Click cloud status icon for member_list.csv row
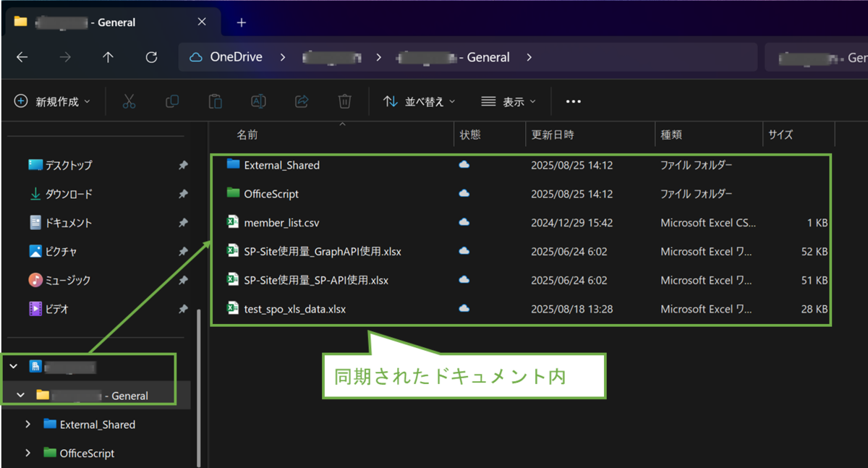 pyautogui.click(x=464, y=223)
